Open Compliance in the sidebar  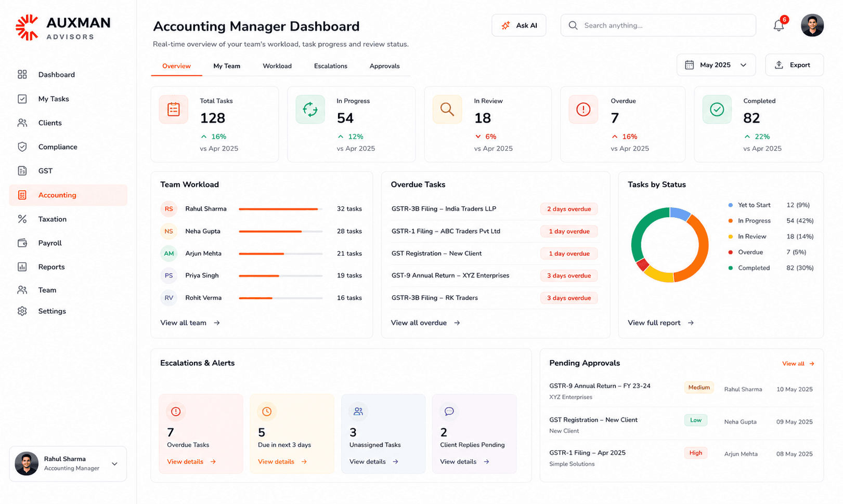tap(68, 147)
